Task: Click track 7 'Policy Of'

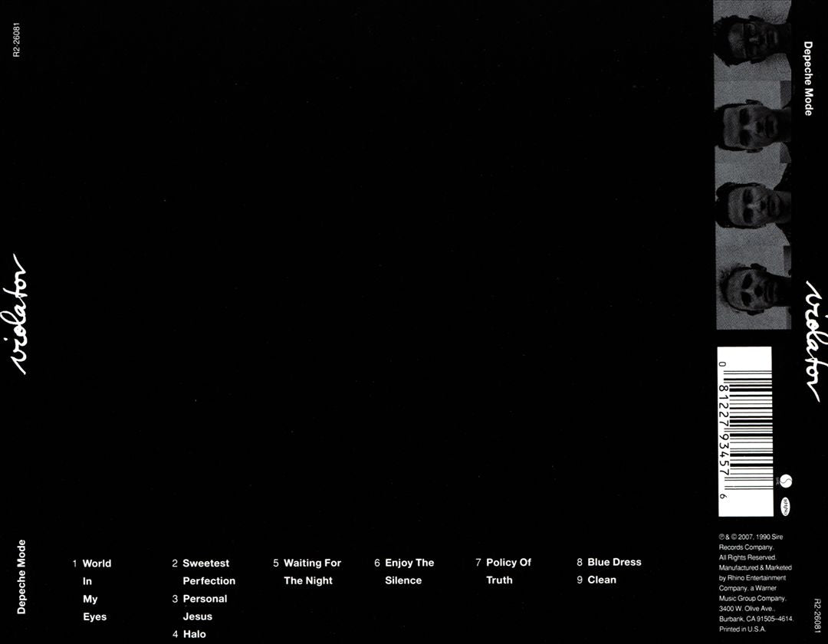Action: 508,562
